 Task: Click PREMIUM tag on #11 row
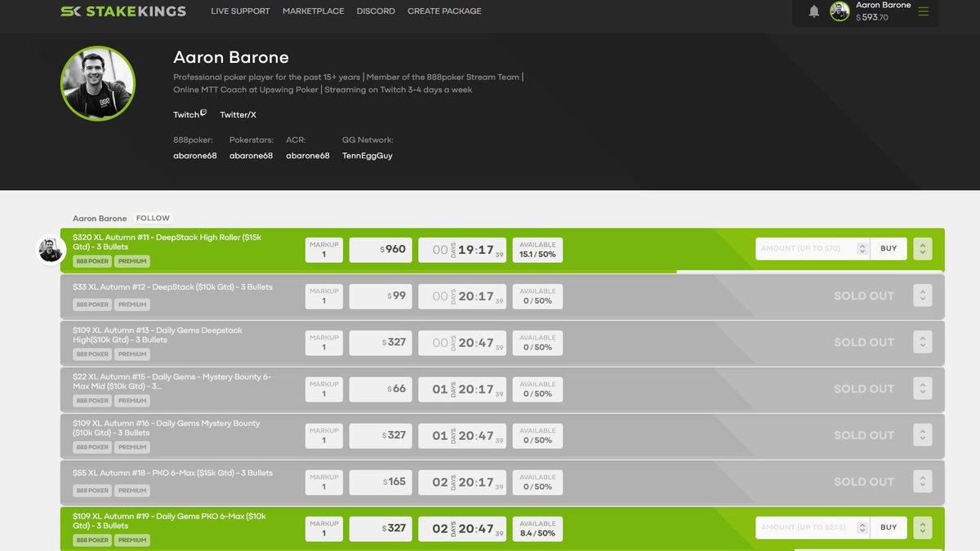pos(132,261)
